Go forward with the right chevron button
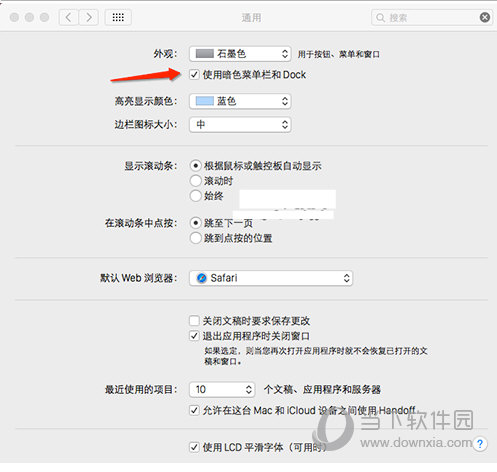Screen dimensions: 497x472 (89, 17)
